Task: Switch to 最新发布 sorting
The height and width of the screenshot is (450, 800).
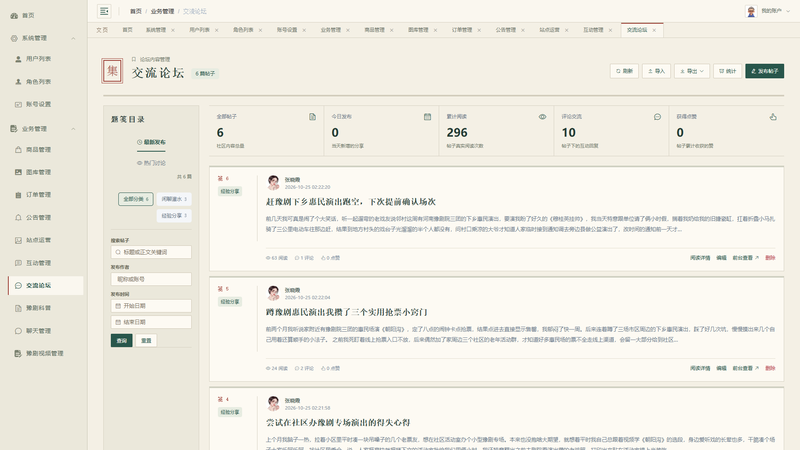Action: [x=151, y=142]
